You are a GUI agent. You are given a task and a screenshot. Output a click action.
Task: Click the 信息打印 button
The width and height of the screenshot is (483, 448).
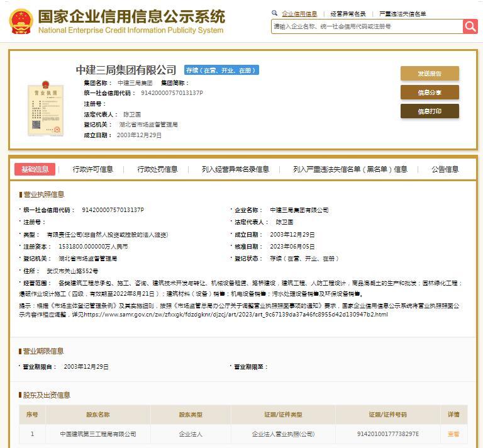tap(430, 111)
